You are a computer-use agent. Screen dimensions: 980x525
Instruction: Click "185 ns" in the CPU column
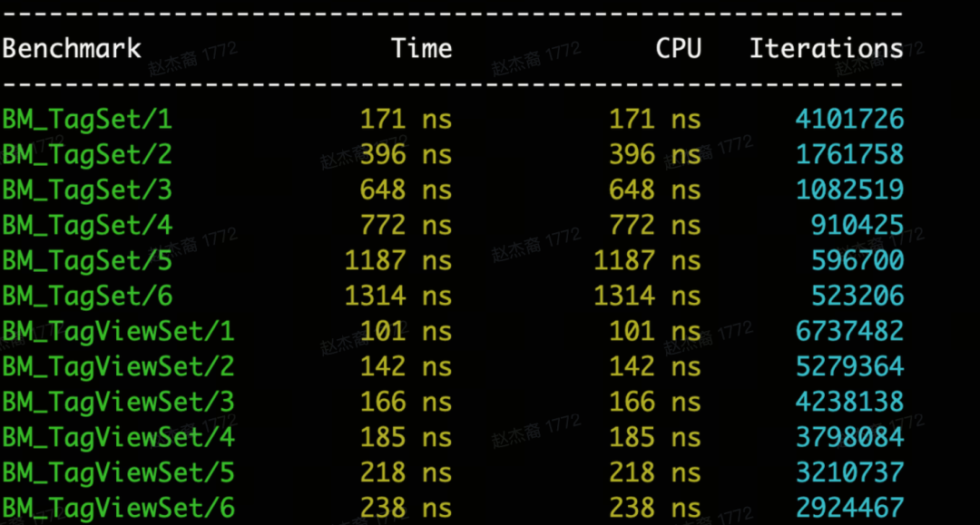pos(655,437)
